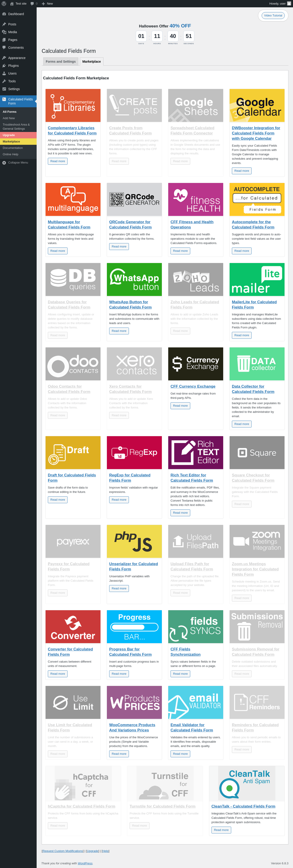
Task: Open the comments bubble icon in admin bar
Action: tap(32, 3)
